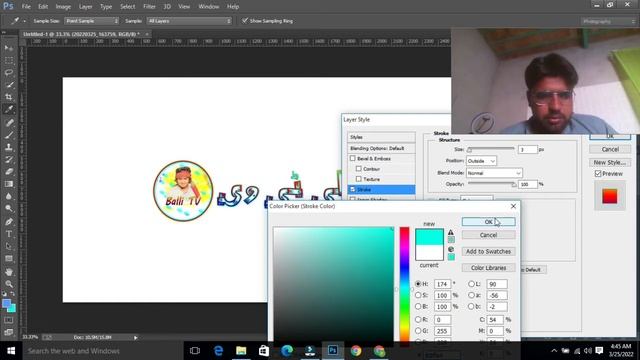Click Cancel in Color Picker
The width and height of the screenshot is (640, 360).
[x=489, y=235]
